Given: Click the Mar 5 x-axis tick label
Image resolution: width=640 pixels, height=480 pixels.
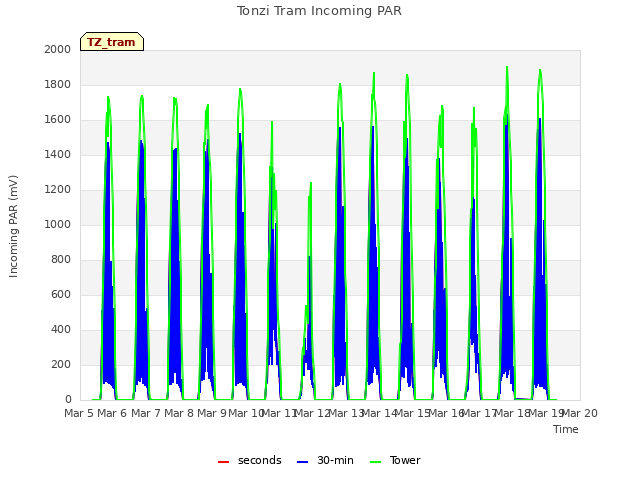Looking at the screenshot, I should click(x=79, y=413).
